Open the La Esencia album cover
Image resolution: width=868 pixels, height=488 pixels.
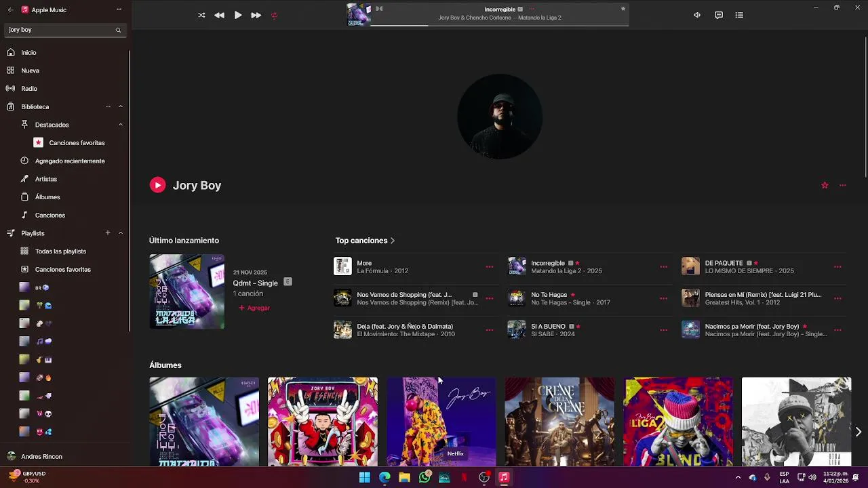pyautogui.click(x=323, y=422)
